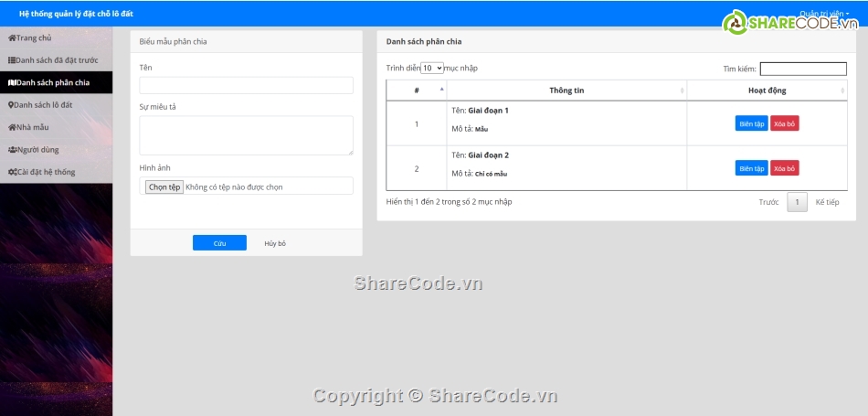Click the Chọn tệp file chooser button

click(164, 187)
